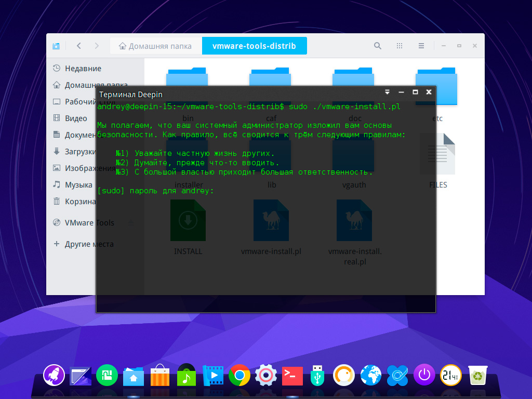This screenshot has width=532, height=399.
Task: Open Недавние in the sidebar
Action: coord(83,69)
